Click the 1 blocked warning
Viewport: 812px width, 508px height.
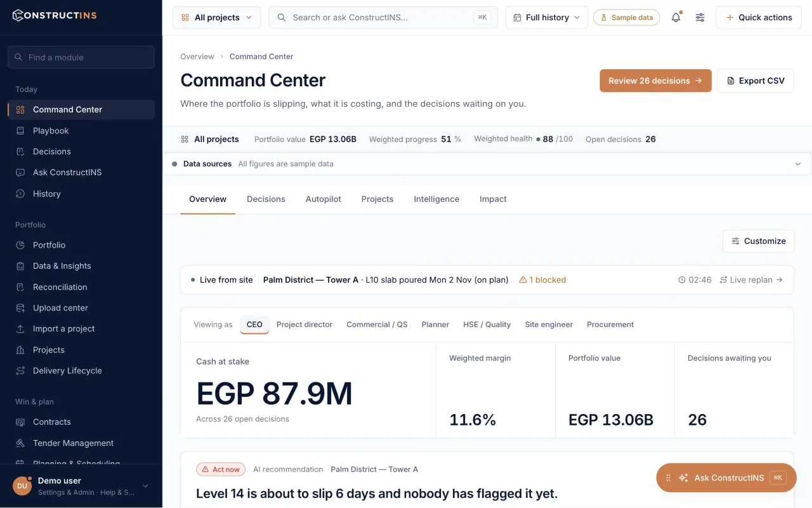[x=542, y=280]
